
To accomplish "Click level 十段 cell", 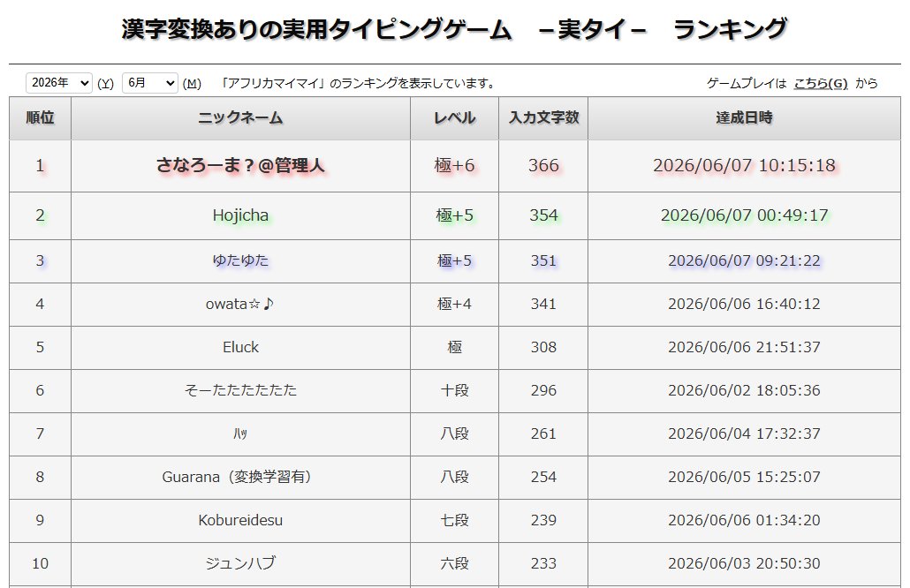I will point(454,390).
